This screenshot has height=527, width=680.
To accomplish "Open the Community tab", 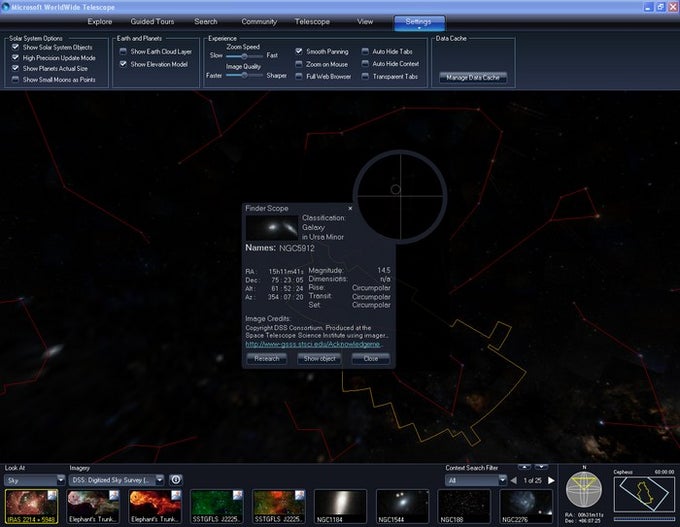I will click(259, 22).
